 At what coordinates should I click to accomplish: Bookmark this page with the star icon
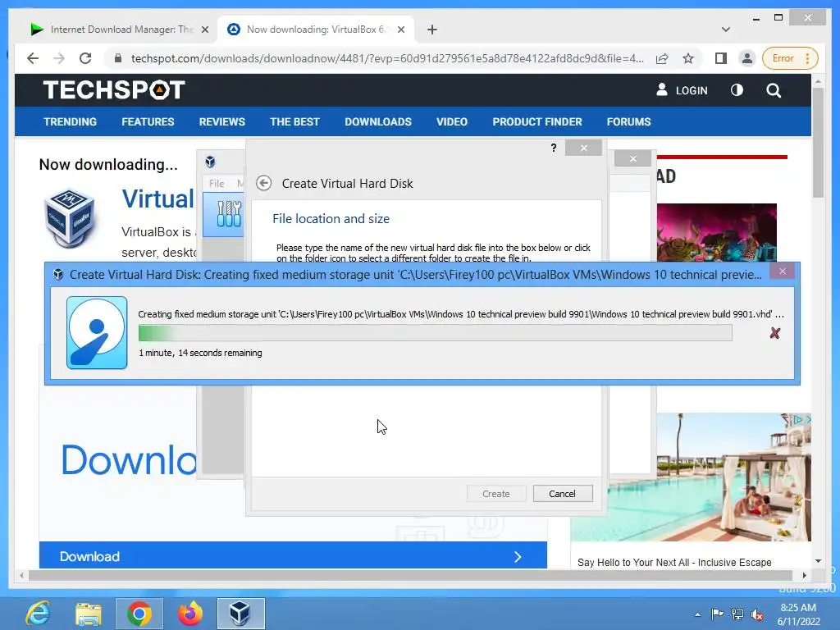click(x=688, y=58)
